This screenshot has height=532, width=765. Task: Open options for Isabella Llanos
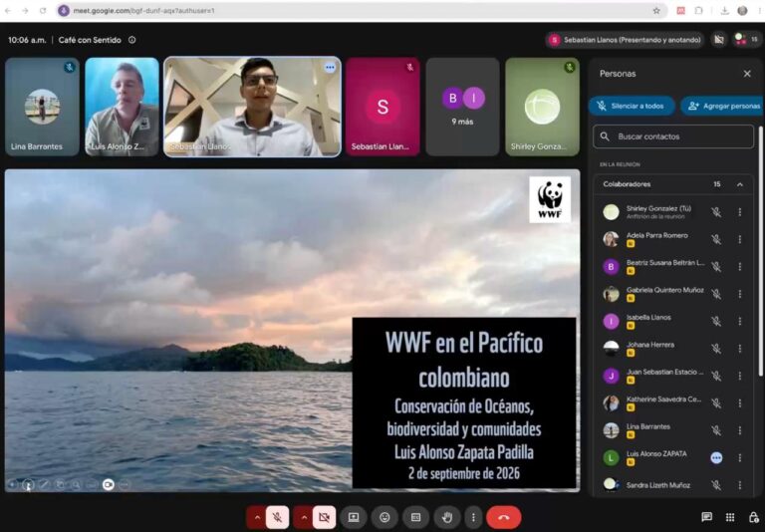[x=740, y=322]
